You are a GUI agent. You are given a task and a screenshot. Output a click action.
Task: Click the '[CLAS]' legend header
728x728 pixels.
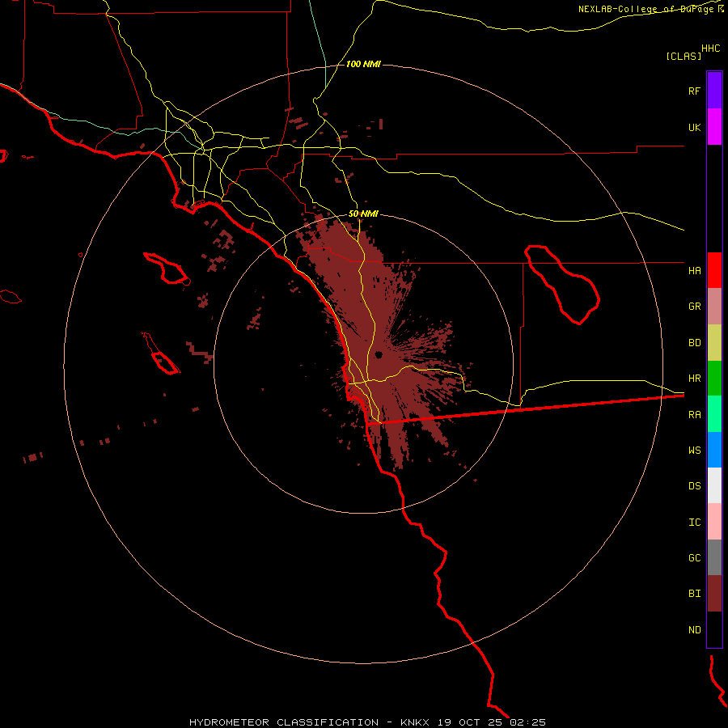(x=684, y=56)
